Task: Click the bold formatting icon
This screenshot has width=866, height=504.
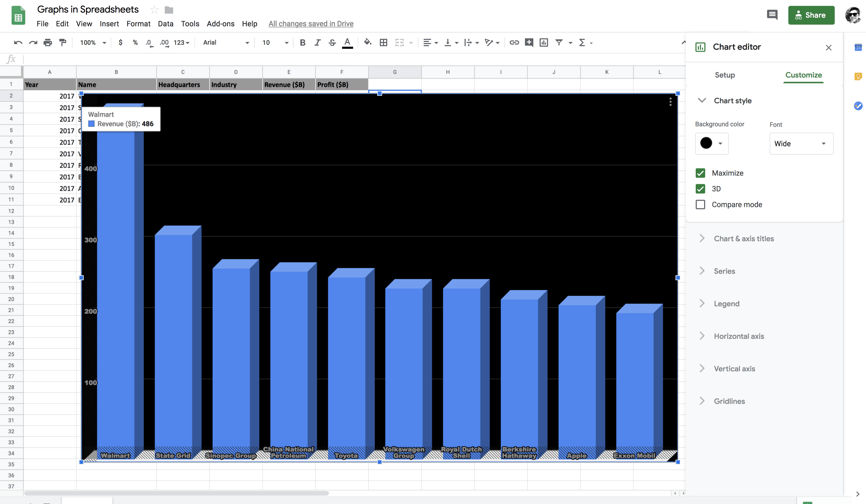Action: point(302,42)
